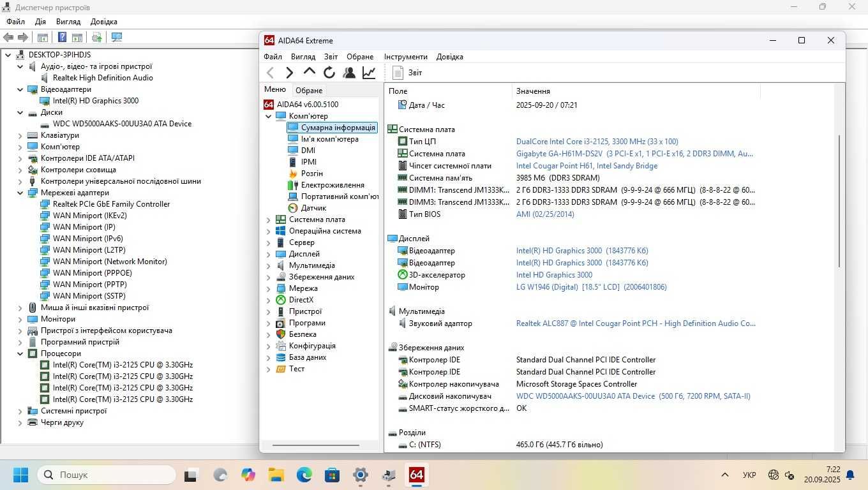Screen dimensions: 868x490
Task: Click Device Manager properties toolbar icon
Action: [x=42, y=38]
